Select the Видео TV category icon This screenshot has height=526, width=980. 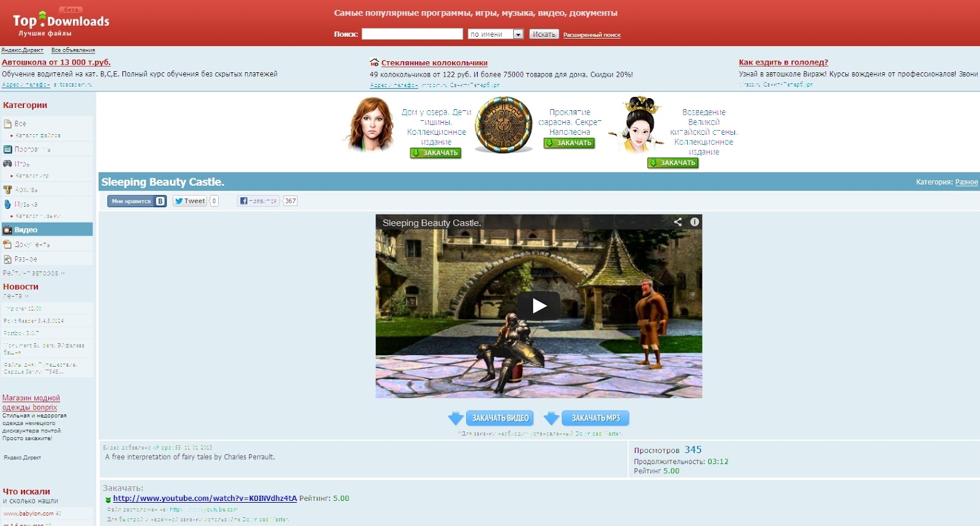[x=8, y=230]
